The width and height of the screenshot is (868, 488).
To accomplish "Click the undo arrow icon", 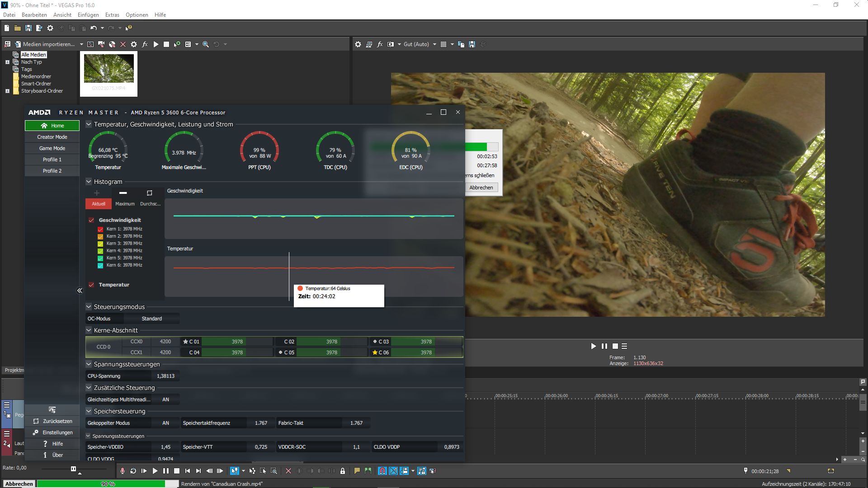I will click(x=93, y=28).
